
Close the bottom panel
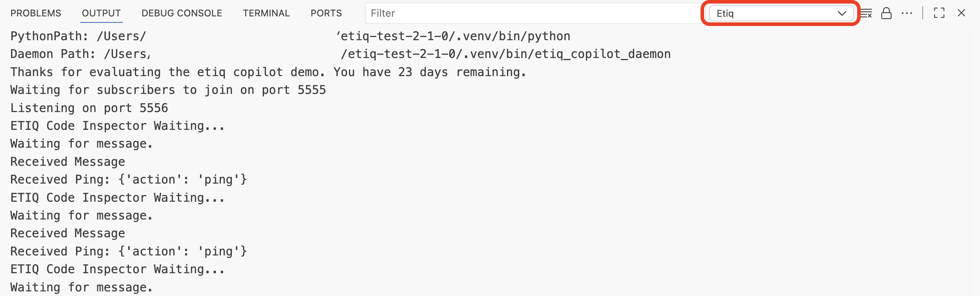coord(962,13)
